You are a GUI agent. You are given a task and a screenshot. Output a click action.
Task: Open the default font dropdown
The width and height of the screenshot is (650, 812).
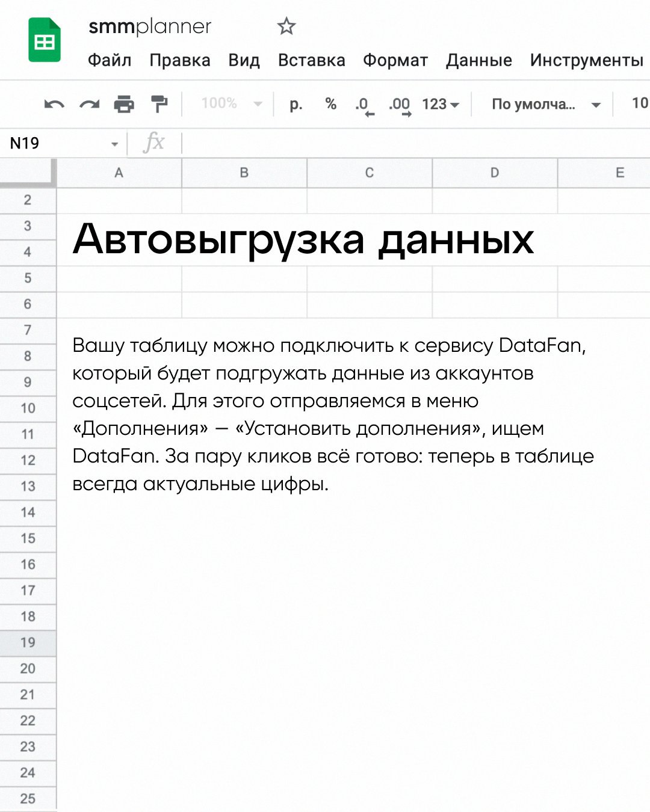[545, 105]
